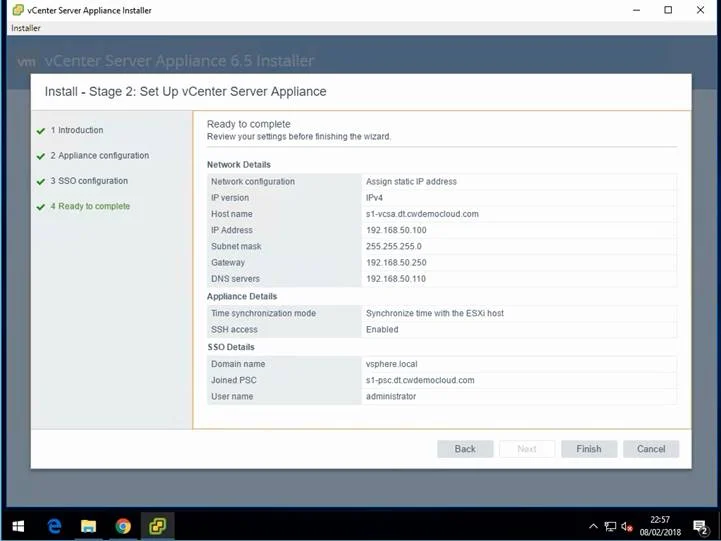This screenshot has height=541, width=721.
Task: Go to step 3 SSO configuration
Action: point(89,181)
